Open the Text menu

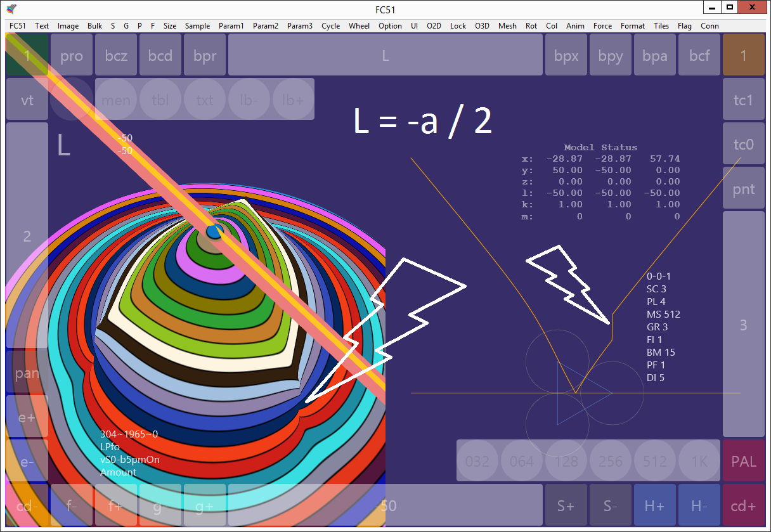[42, 26]
